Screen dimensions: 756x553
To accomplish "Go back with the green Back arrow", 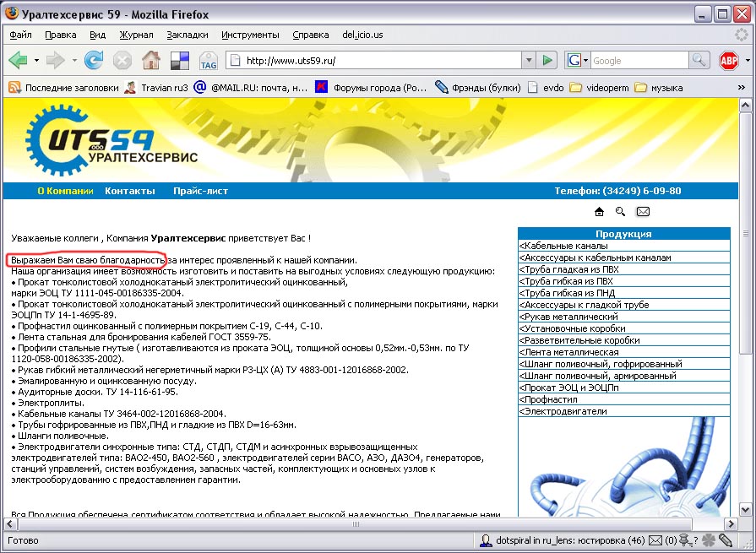I will pyautogui.click(x=18, y=61).
